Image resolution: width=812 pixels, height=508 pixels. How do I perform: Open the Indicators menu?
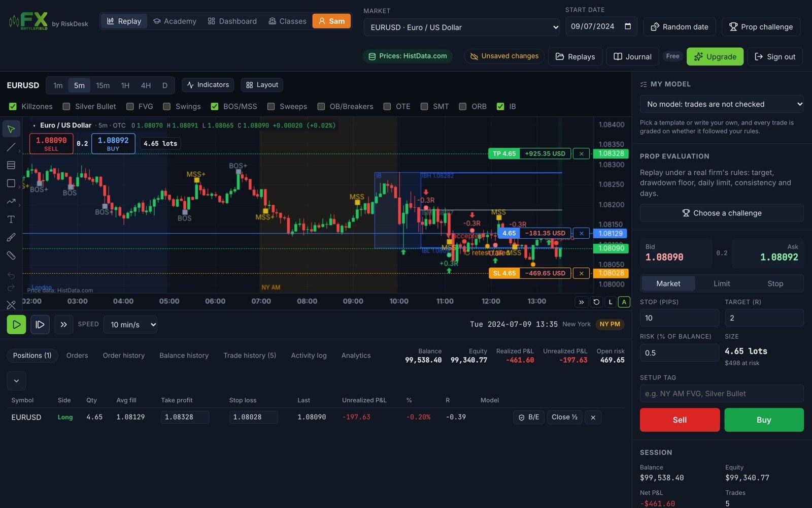[x=208, y=85]
